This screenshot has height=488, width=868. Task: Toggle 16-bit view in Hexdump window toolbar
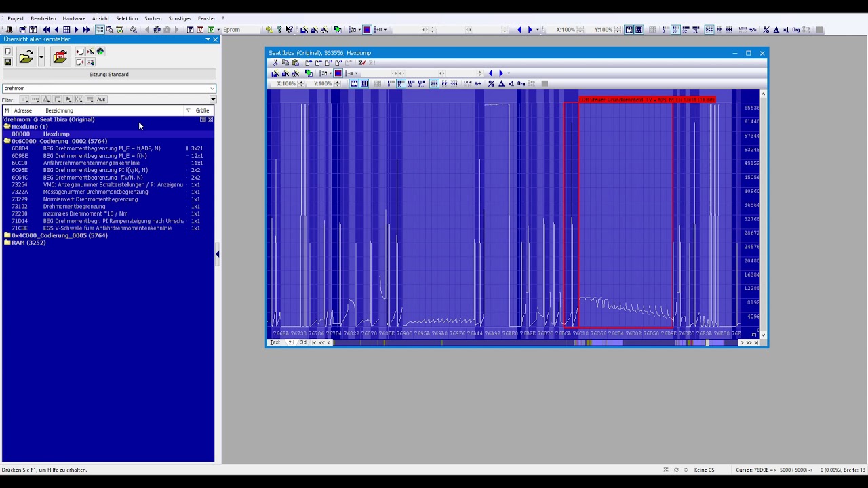click(401, 83)
